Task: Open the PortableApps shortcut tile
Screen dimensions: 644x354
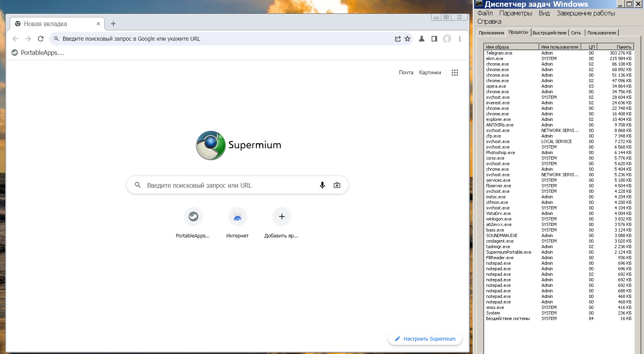Action: tap(193, 223)
